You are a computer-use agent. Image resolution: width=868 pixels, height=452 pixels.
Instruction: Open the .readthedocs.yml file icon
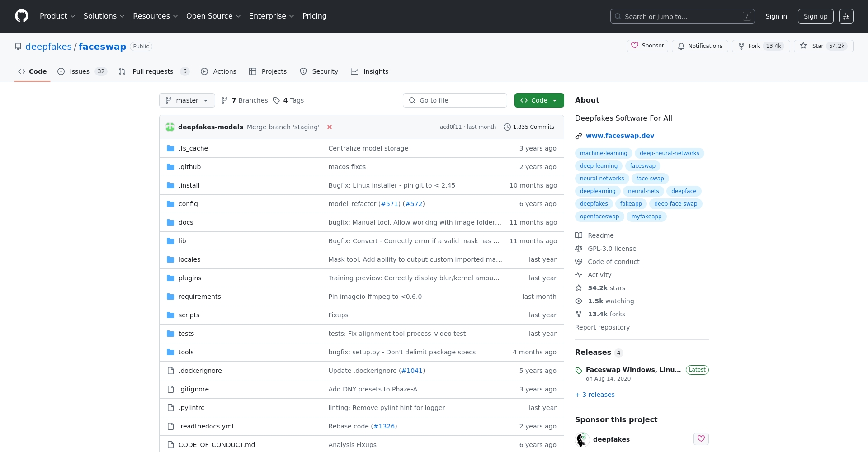[x=170, y=426]
